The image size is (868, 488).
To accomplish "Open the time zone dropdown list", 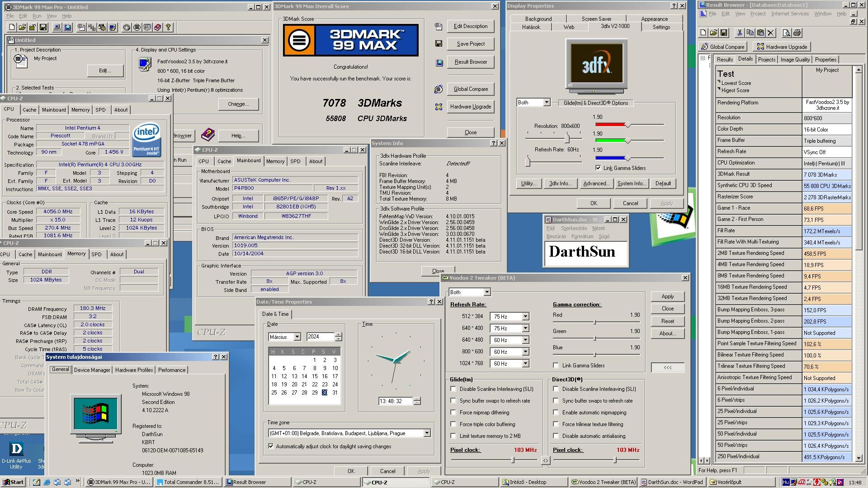I will pyautogui.click(x=426, y=433).
